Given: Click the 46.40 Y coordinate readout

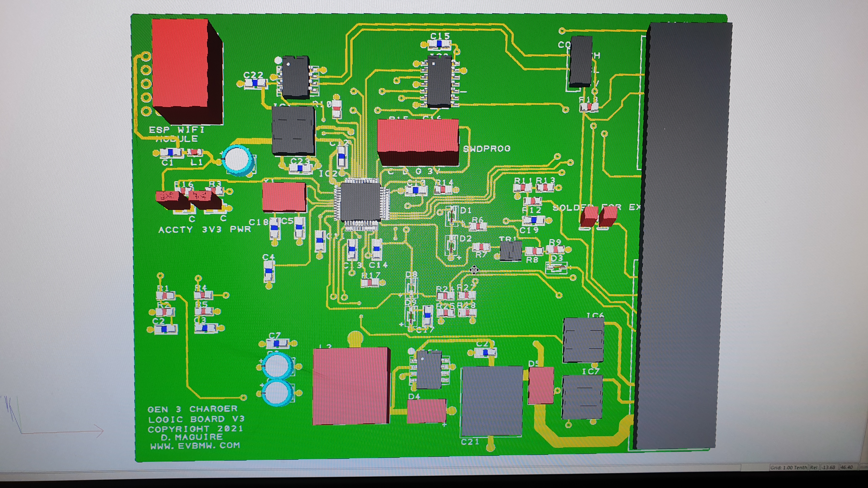Looking at the screenshot, I should (846, 468).
